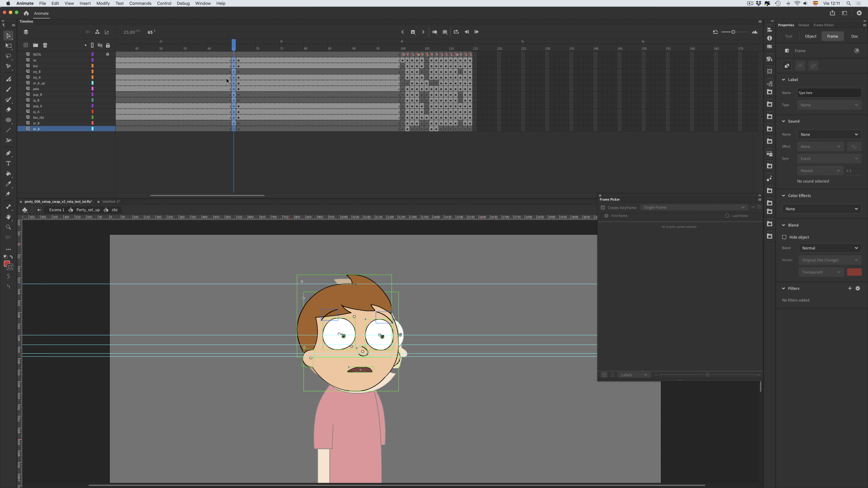The image size is (868, 488).
Task: Open the Modify menu
Action: point(103,3)
